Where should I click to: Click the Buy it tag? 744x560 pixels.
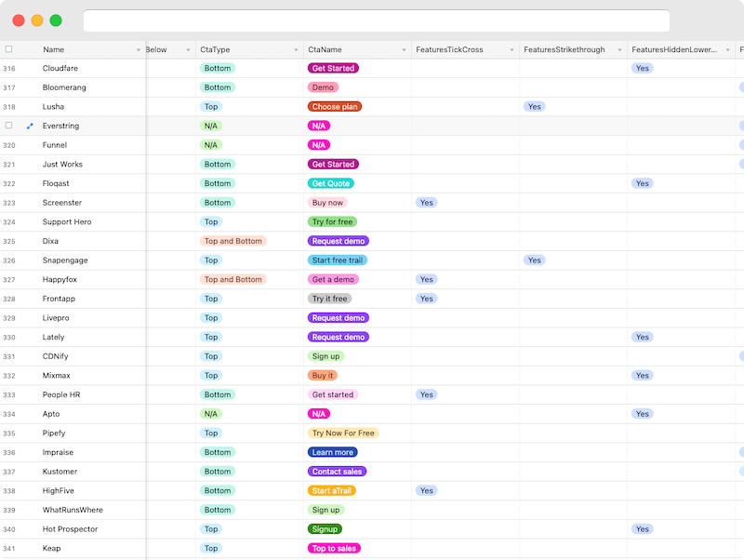click(323, 376)
